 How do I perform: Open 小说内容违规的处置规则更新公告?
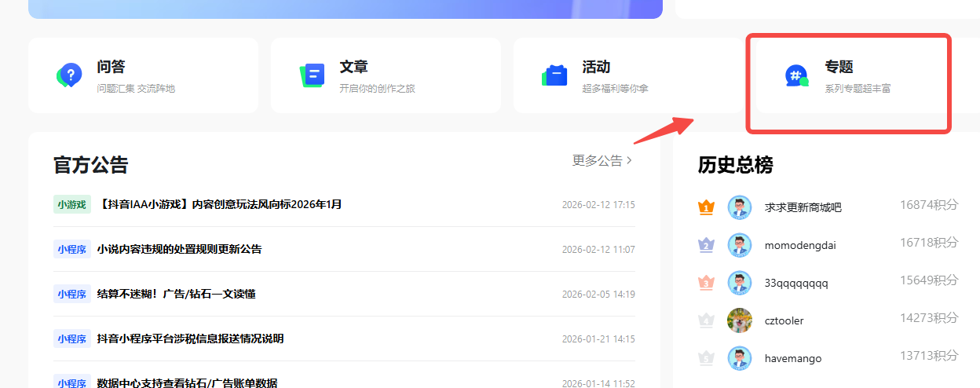pyautogui.click(x=179, y=249)
